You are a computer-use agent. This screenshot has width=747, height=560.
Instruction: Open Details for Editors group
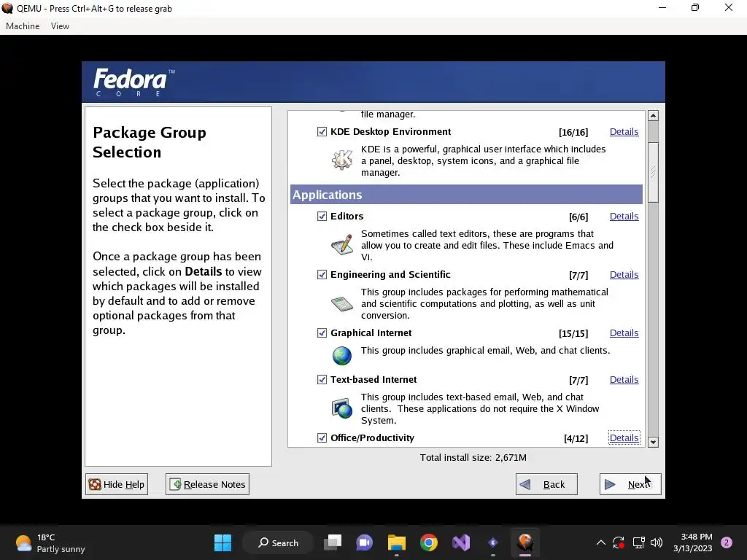624,216
